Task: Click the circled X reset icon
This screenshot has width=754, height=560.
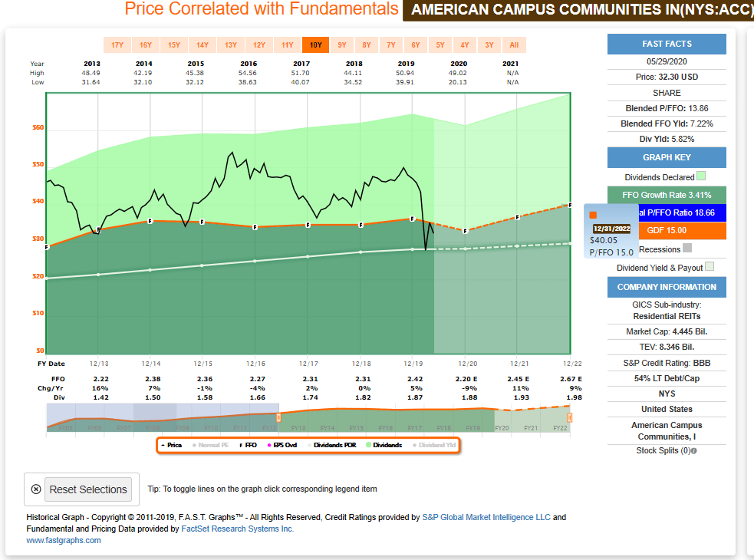Action: click(36, 489)
